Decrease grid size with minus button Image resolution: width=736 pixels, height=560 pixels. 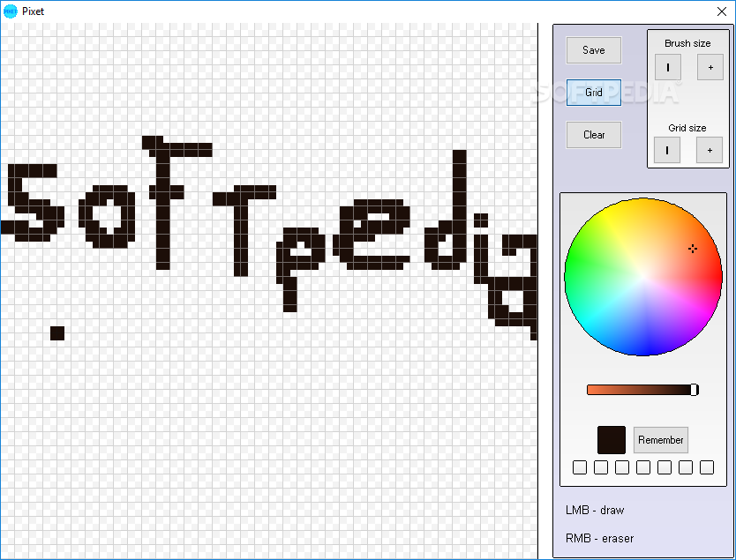667,150
